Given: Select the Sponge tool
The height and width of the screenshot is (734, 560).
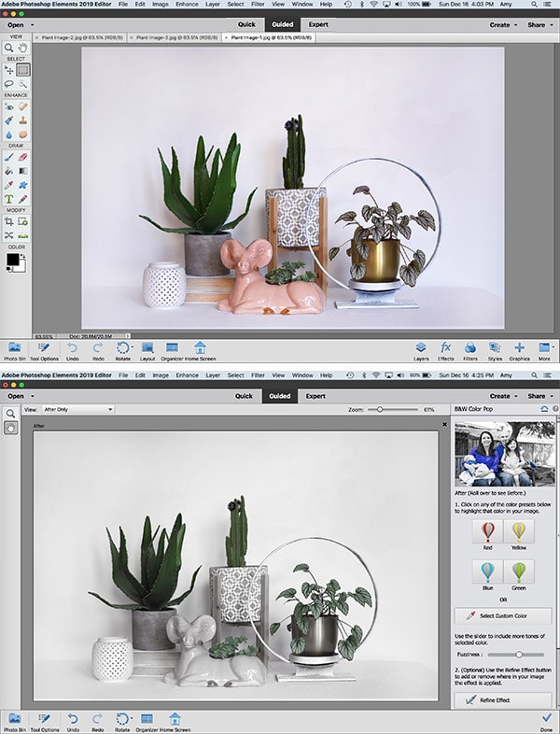Looking at the screenshot, I should (22, 134).
